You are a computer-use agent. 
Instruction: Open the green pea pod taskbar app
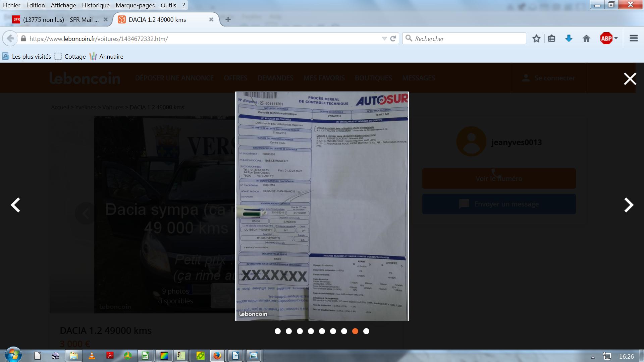pyautogui.click(x=200, y=356)
